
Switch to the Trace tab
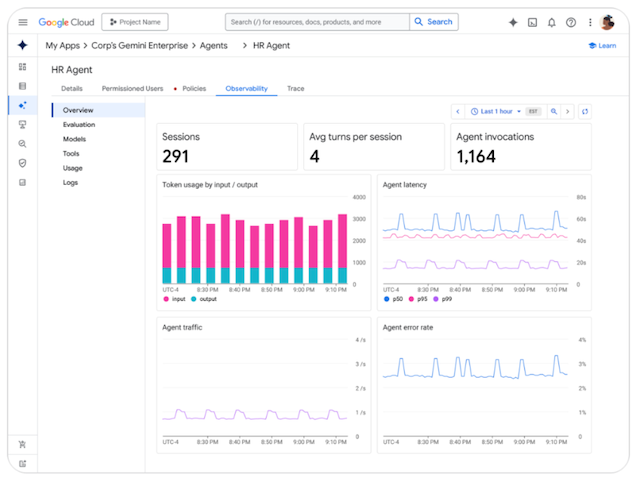click(x=296, y=89)
